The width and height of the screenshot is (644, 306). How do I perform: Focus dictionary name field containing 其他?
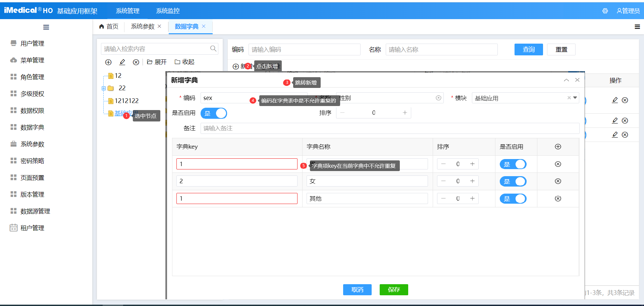[x=367, y=199]
